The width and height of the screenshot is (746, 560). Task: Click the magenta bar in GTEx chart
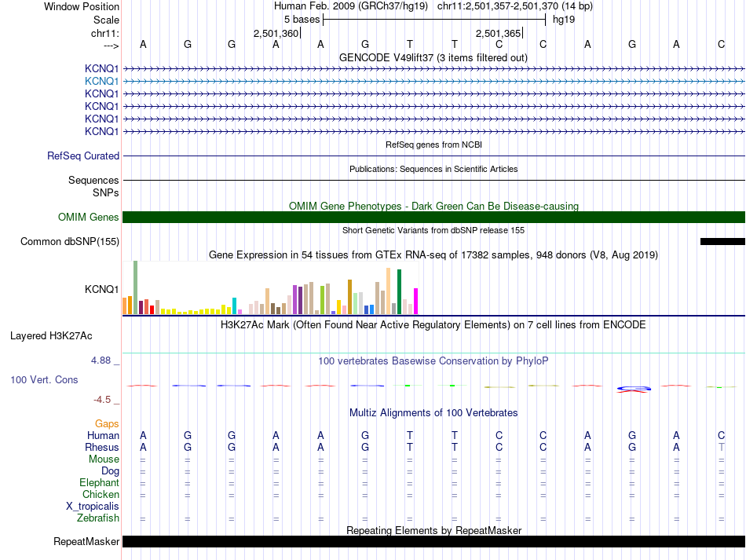pos(415,301)
